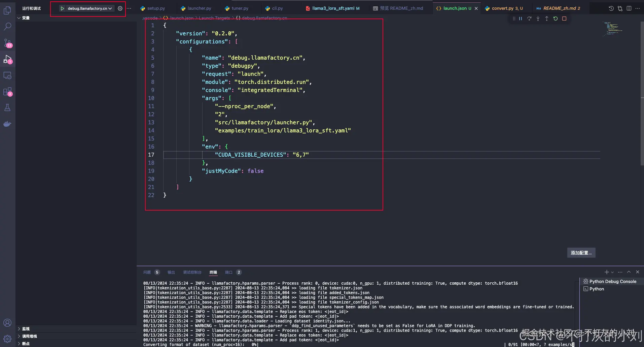Click 添加配置... add configuration button
Viewport: 644px width, 347px height.
pyautogui.click(x=581, y=253)
